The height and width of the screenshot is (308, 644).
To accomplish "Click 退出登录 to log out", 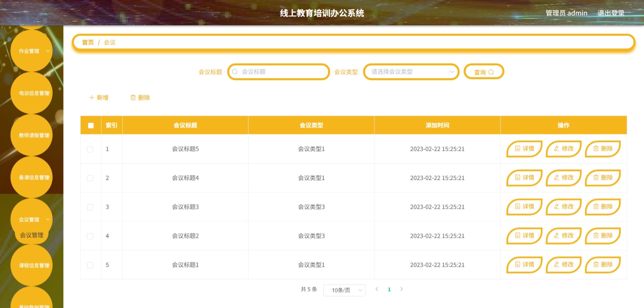I will click(611, 13).
